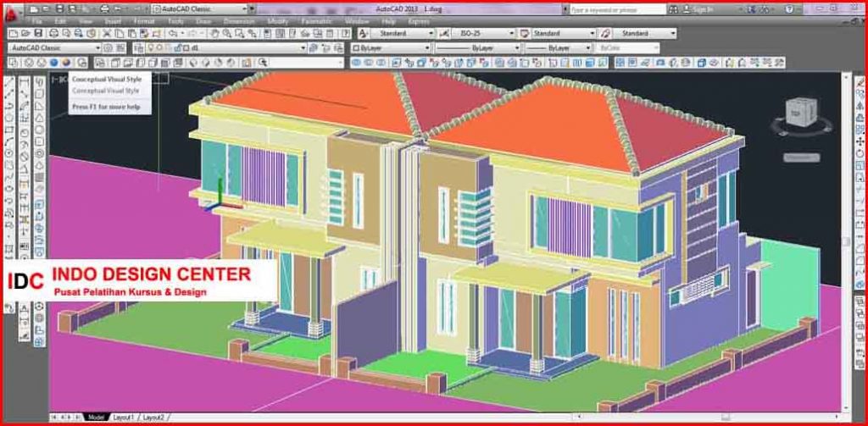The image size is (868, 426).
Task: Click the Open file icon in Standard toolbar
Action: pyautogui.click(x=26, y=34)
